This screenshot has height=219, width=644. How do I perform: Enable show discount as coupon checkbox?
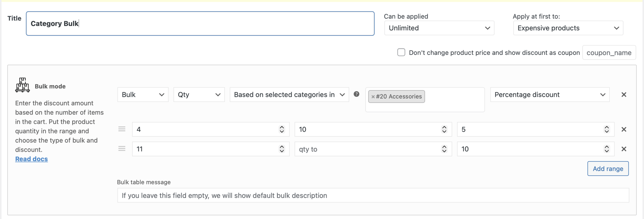pyautogui.click(x=401, y=52)
